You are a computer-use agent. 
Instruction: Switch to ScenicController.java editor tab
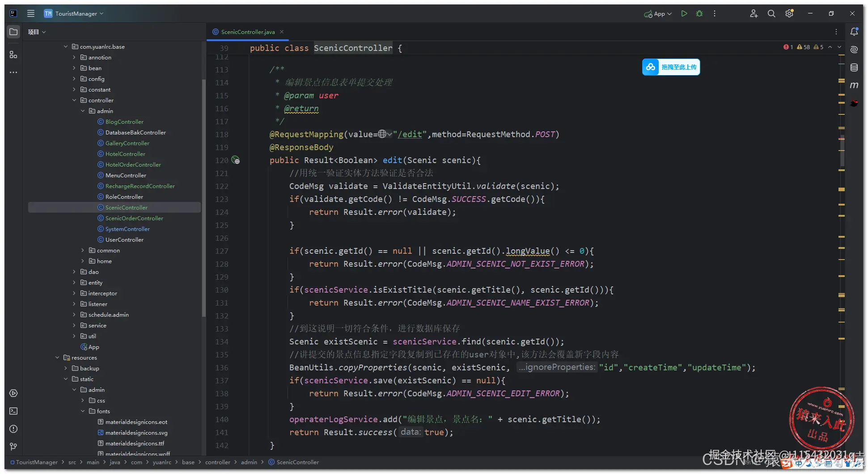(x=248, y=32)
